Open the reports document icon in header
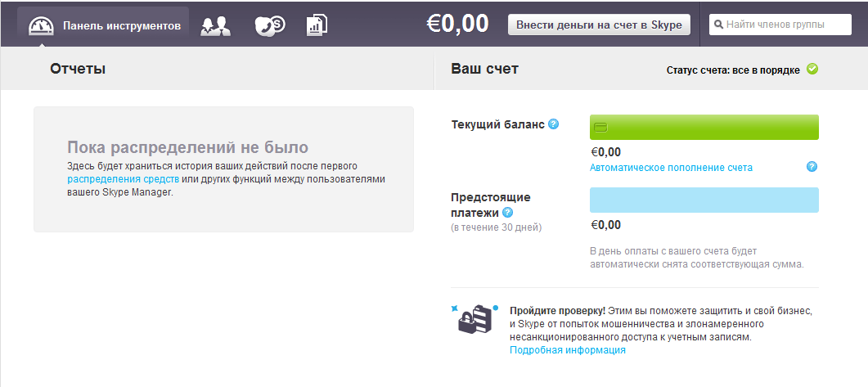 [317, 25]
